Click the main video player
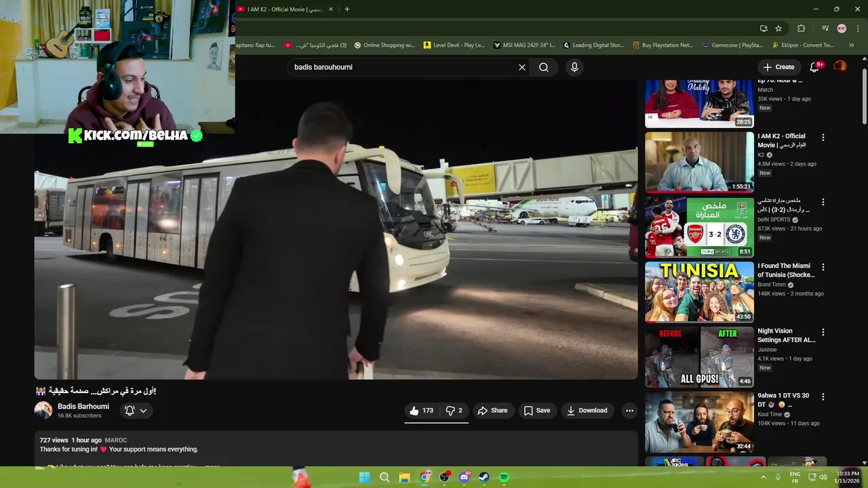 (x=336, y=229)
